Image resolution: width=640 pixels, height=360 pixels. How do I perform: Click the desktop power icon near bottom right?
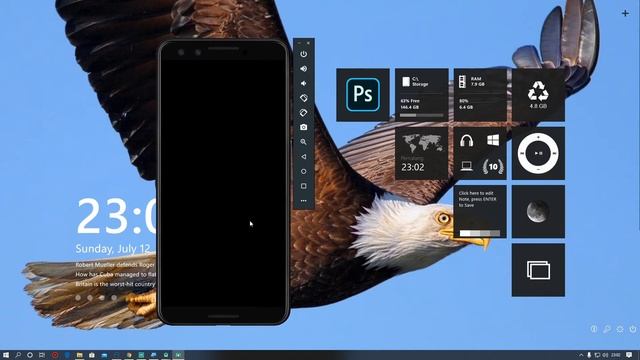pos(633,329)
